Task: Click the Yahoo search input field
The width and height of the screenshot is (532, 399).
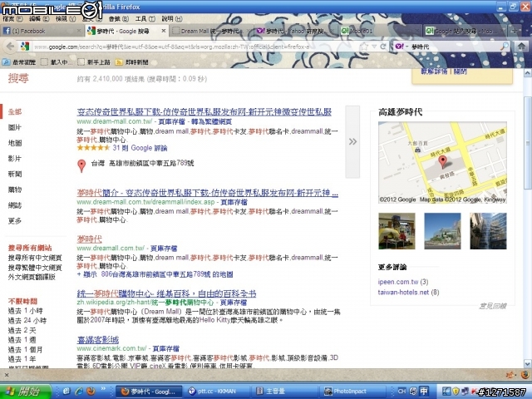Action: 455,47
